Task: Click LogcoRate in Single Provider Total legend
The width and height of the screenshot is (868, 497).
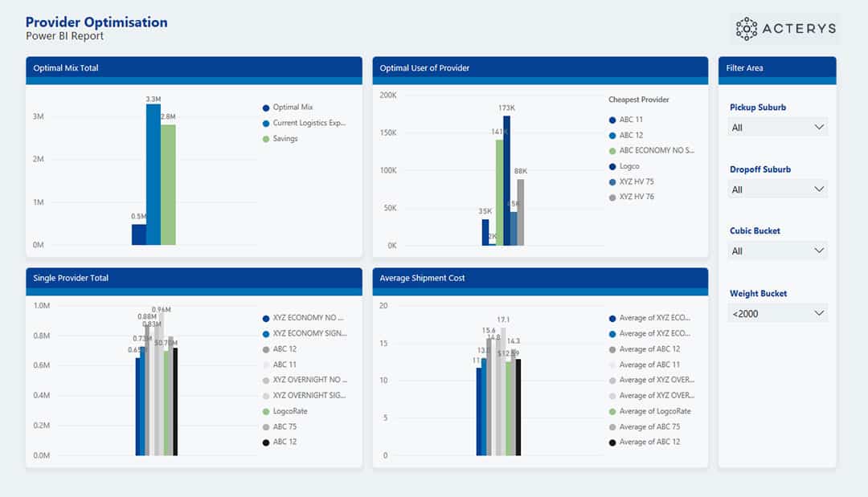Action: coord(289,411)
